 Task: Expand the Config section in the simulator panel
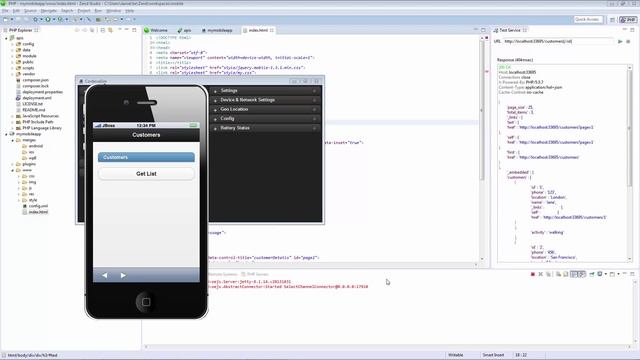point(264,119)
